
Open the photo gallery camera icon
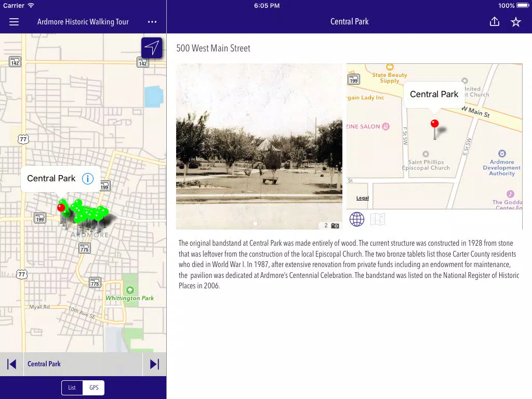click(335, 225)
